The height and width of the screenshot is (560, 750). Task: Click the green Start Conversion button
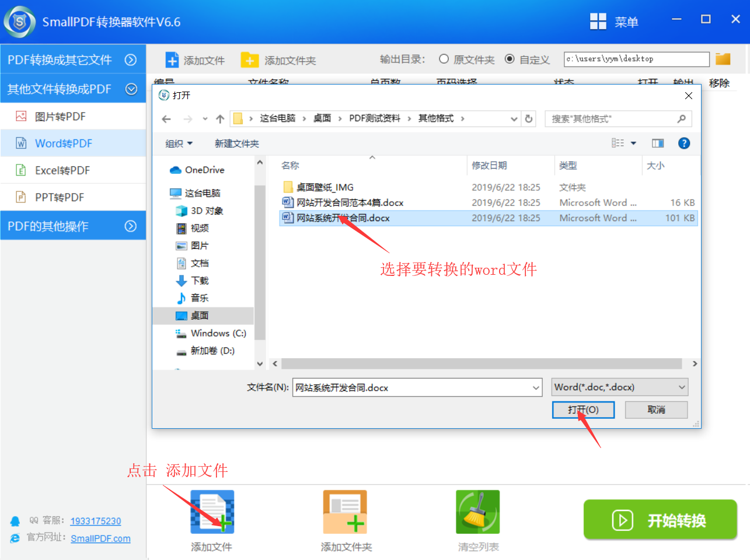click(x=660, y=520)
